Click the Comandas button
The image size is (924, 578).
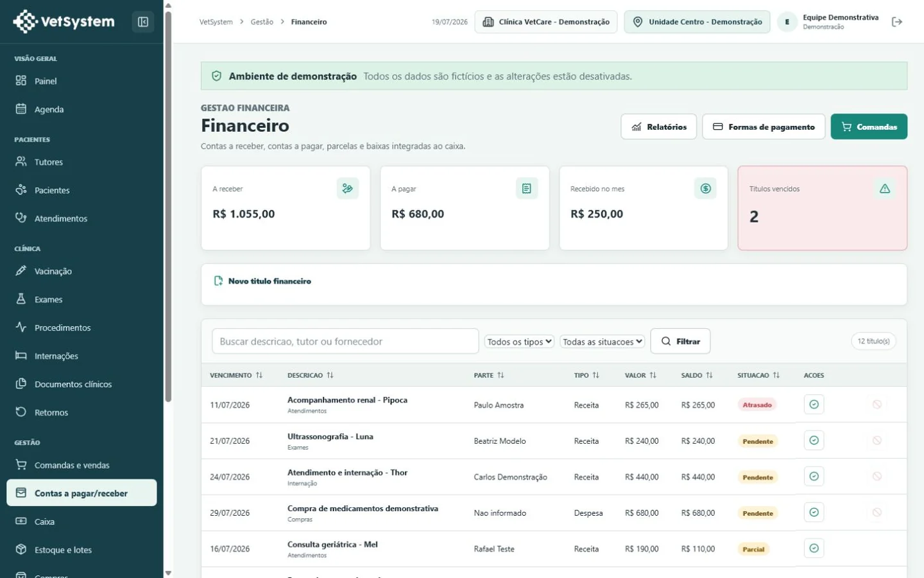pos(869,127)
